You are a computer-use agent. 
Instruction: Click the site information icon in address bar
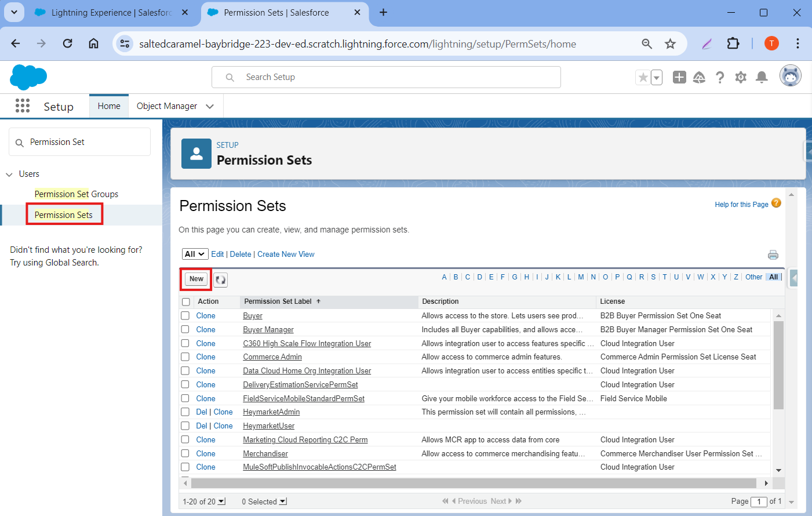125,43
